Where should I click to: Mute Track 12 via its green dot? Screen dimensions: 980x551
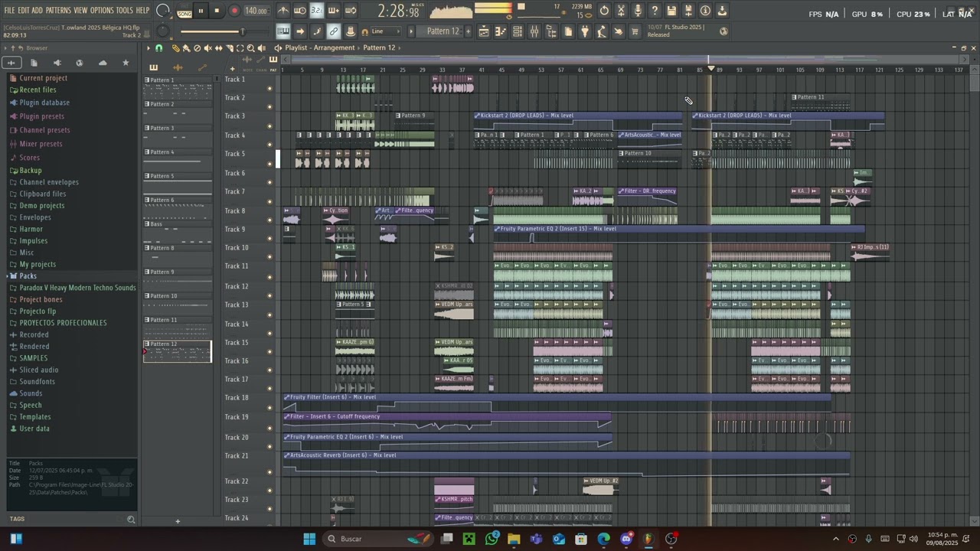point(269,295)
